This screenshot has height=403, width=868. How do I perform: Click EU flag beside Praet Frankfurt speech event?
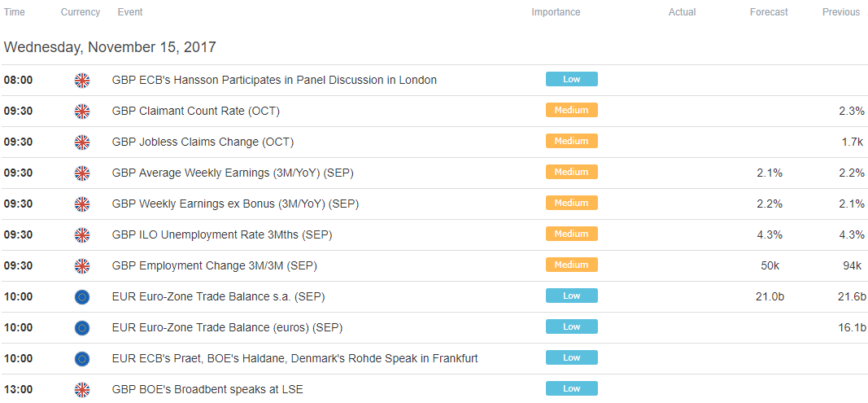[82, 359]
